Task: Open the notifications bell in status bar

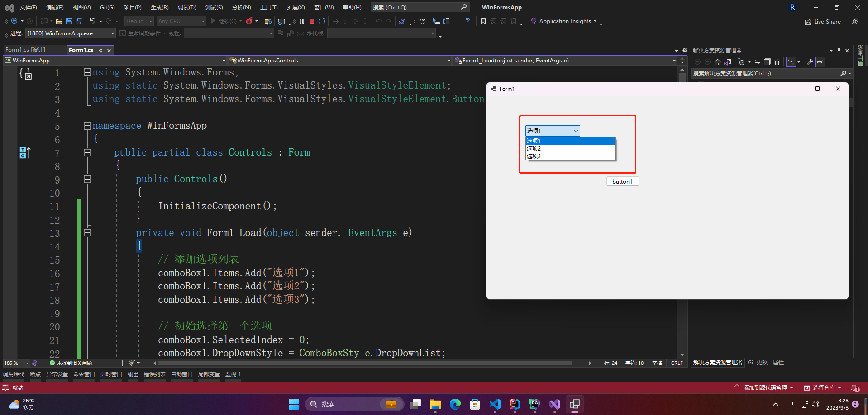Action: tap(855, 388)
